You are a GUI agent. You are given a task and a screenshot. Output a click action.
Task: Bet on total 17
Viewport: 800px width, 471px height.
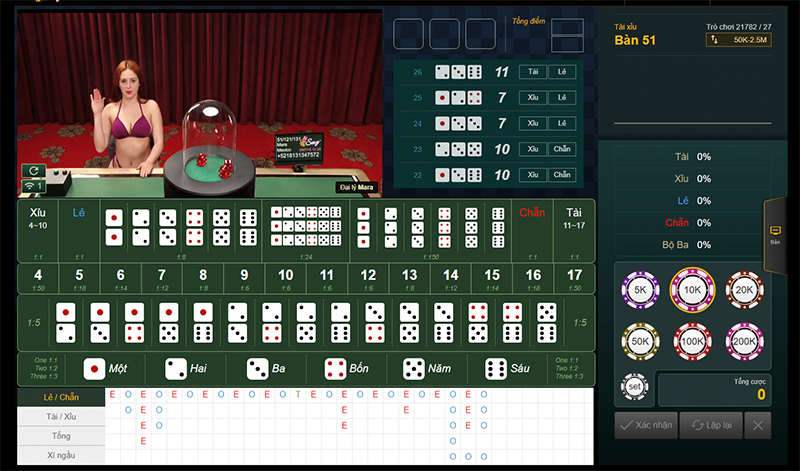(x=574, y=279)
